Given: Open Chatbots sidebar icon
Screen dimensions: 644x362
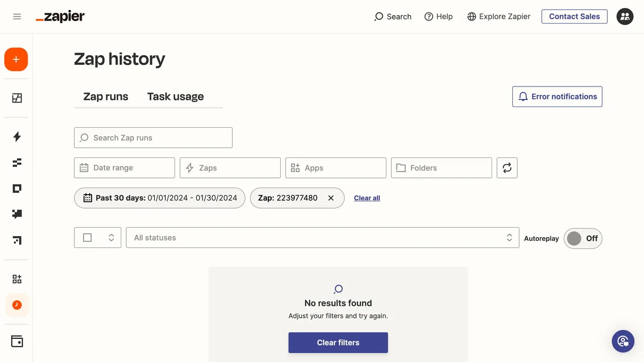Looking at the screenshot, I should [x=17, y=214].
